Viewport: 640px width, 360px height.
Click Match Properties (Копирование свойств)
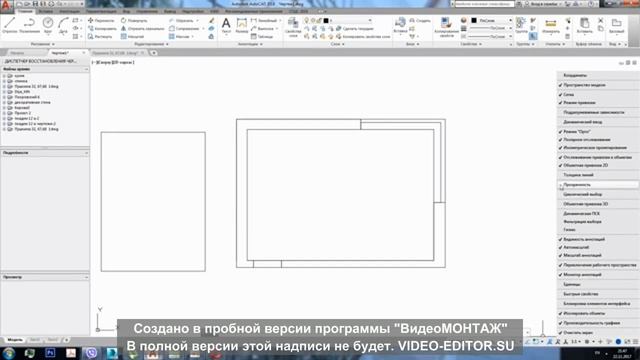coord(446,27)
